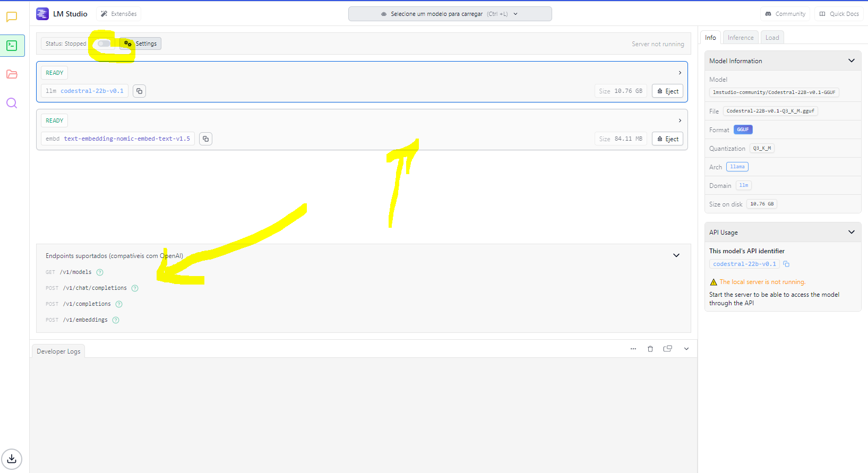Expand codestral-22b-v0.1 card chevron
Image resolution: width=868 pixels, height=473 pixels.
pyautogui.click(x=680, y=73)
